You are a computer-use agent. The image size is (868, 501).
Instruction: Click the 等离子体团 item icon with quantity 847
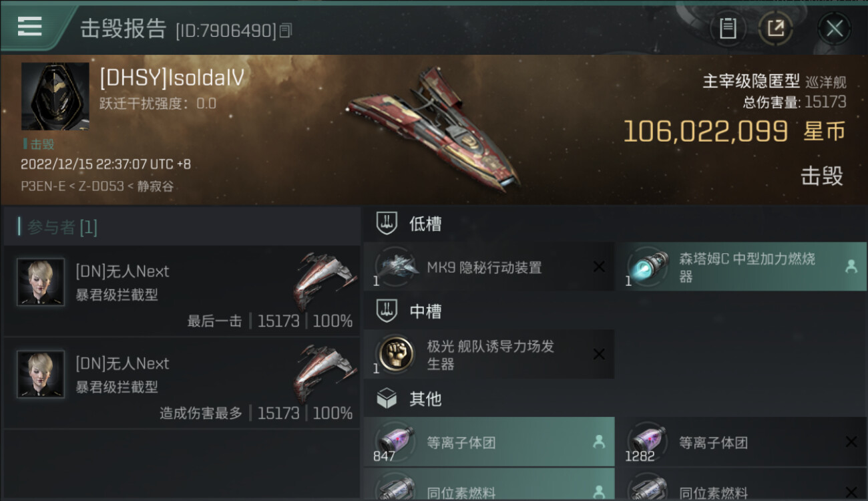(397, 442)
